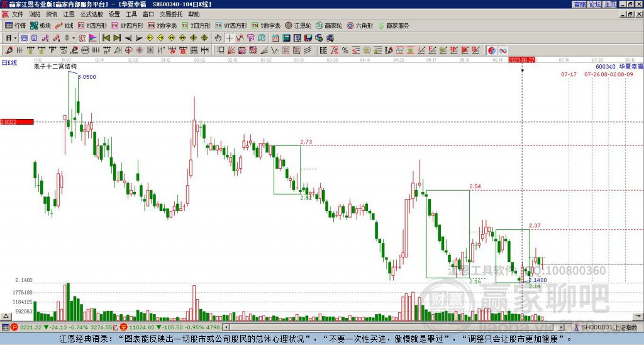Click the red pencil tool in the drawing toolbar
The width and height of the screenshot is (644, 345).
[9, 50]
